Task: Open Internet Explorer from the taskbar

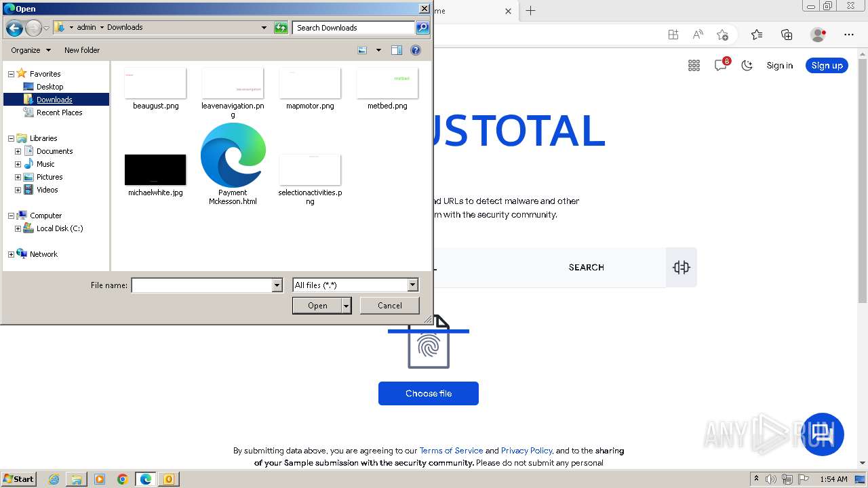Action: click(54, 479)
